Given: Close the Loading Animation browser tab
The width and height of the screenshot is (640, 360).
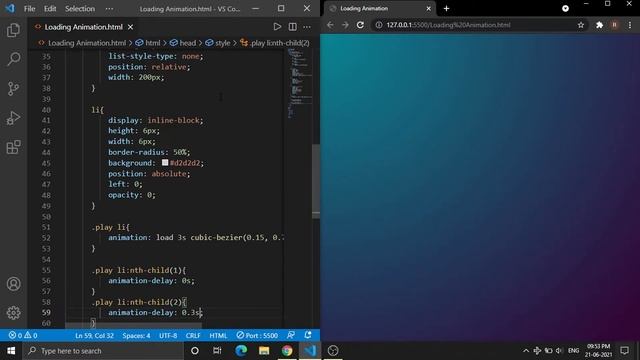Looking at the screenshot, I should click(x=429, y=9).
